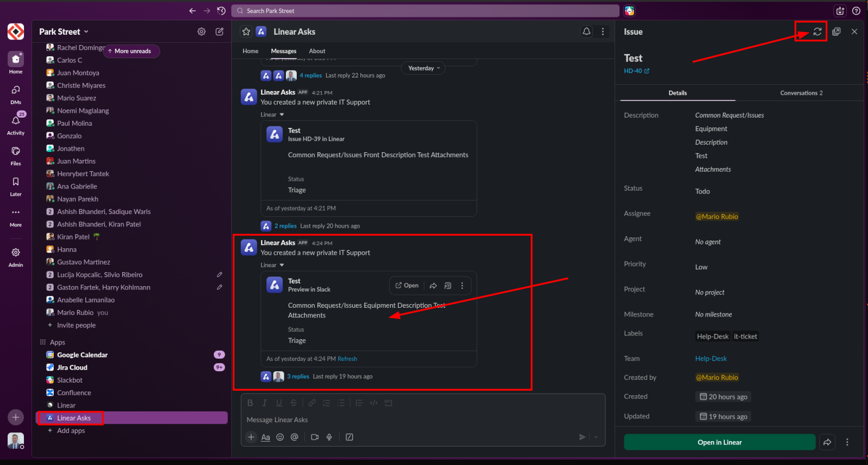The width and height of the screenshot is (868, 465).
Task: Open the Jira Cloud app in the sidebar
Action: pos(132,367)
